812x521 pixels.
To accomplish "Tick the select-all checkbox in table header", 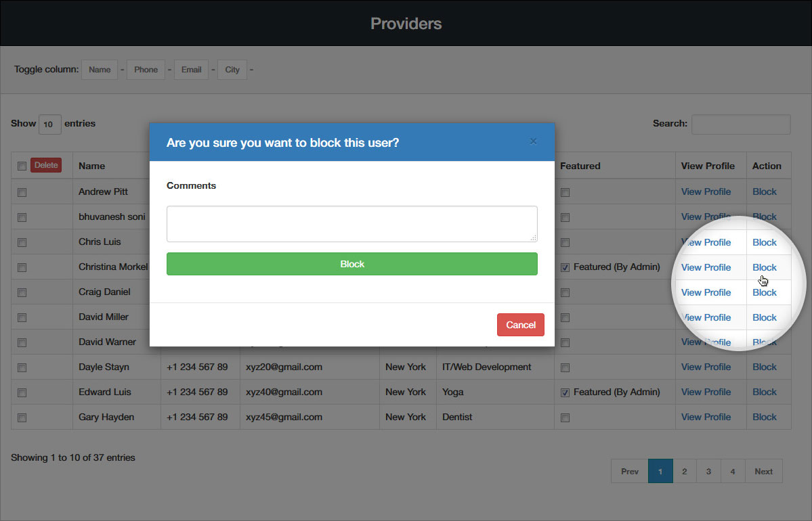I will (x=22, y=166).
